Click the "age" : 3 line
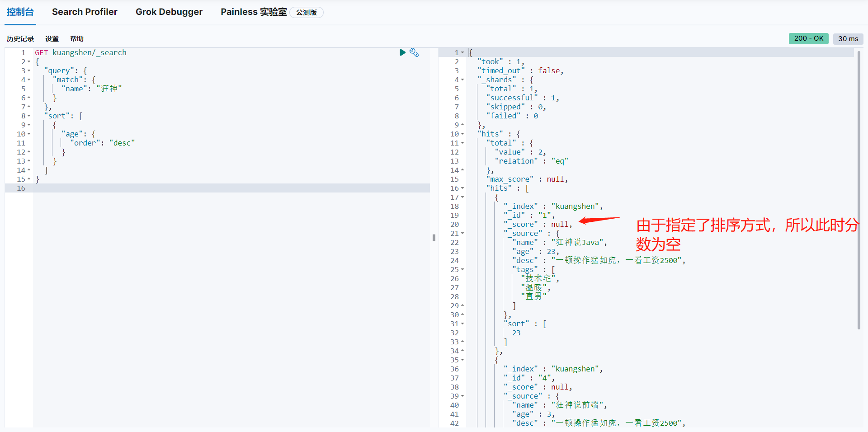 (x=533, y=414)
